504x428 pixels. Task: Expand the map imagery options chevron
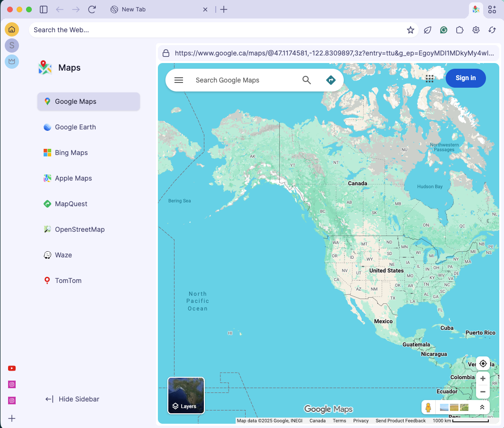coord(482,407)
